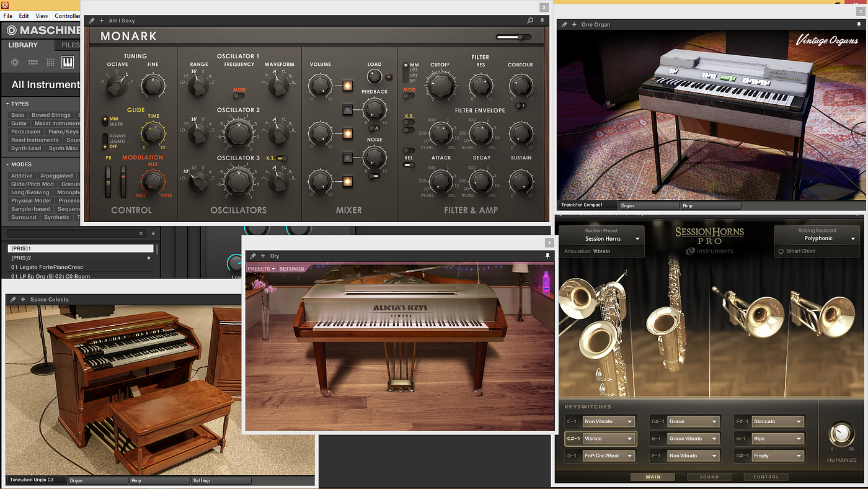Open D#-1 Grace keyswitch dropdown
The height and width of the screenshot is (489, 868).
pyautogui.click(x=694, y=421)
